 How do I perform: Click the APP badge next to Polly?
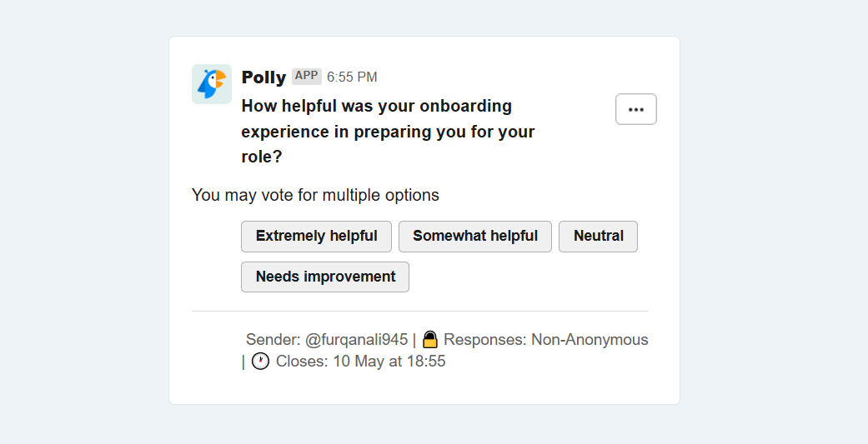(307, 77)
